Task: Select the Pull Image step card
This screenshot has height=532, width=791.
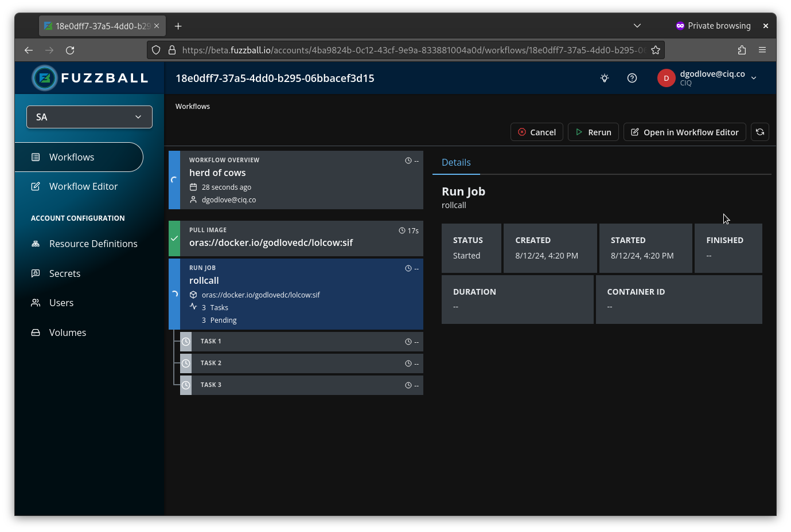Action: pos(296,238)
